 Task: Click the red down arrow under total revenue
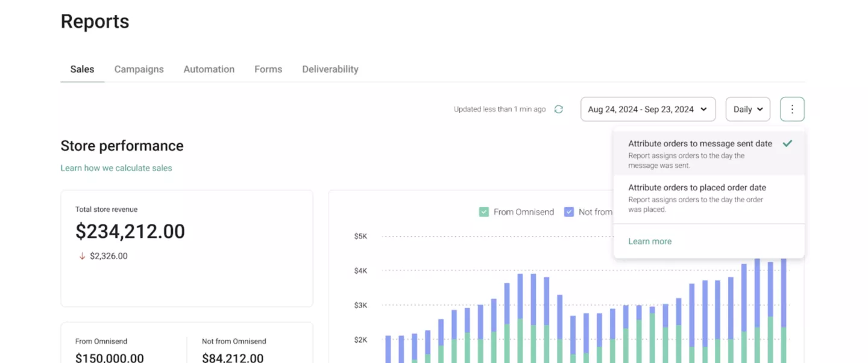point(82,256)
